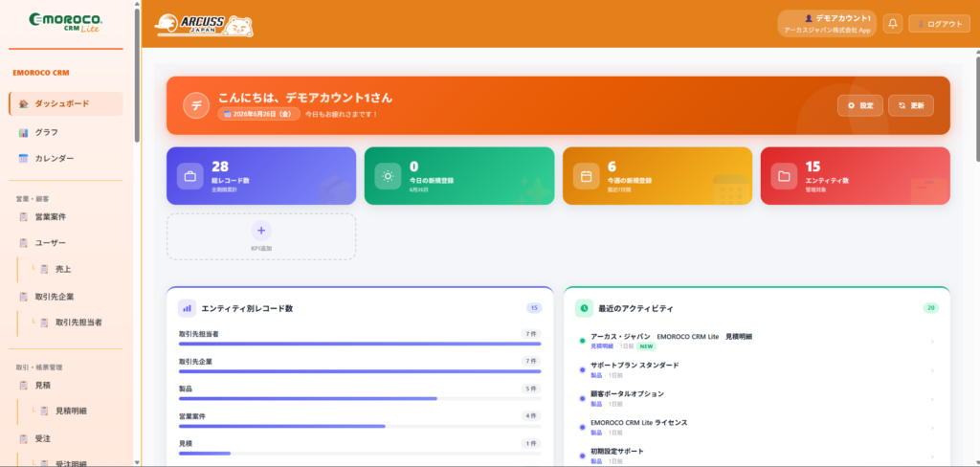Image resolution: width=980 pixels, height=467 pixels.
Task: Click the briefcase icon on 総レコード数 card
Action: pos(190,176)
